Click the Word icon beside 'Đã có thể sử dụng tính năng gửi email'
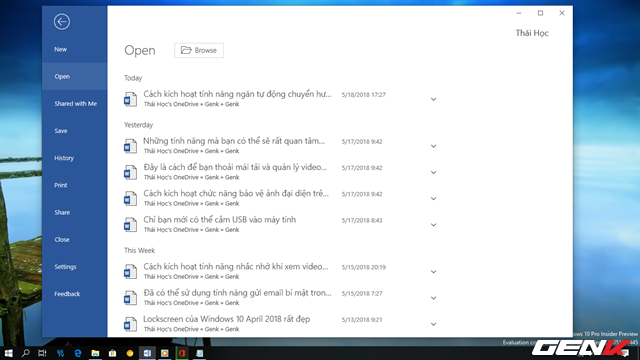The image size is (640, 360). [x=130, y=298]
